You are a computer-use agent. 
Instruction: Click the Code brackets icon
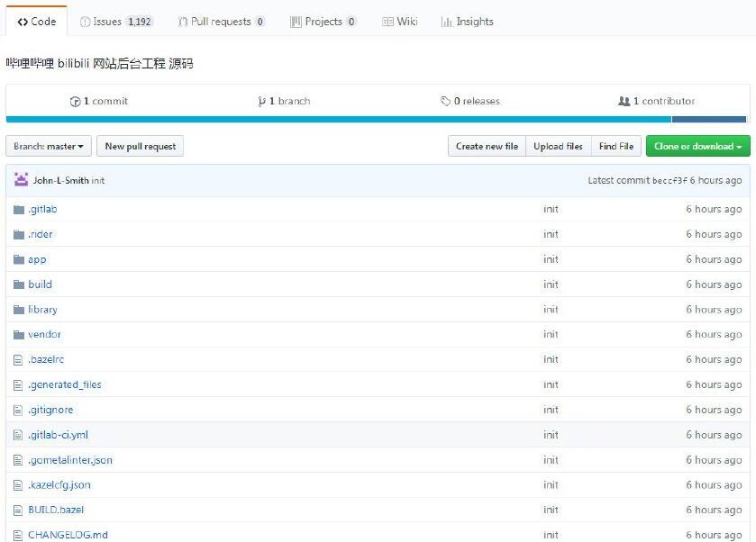23,22
